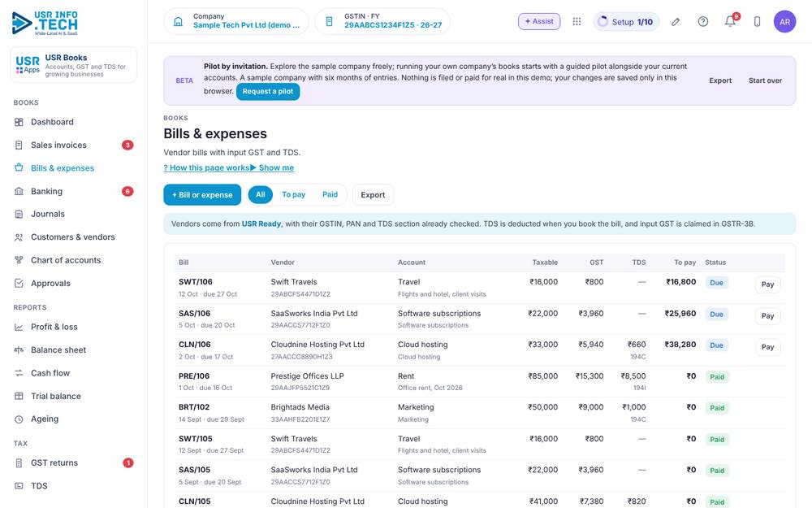Click Start over in the banner
The width and height of the screenshot is (812, 508).
765,80
